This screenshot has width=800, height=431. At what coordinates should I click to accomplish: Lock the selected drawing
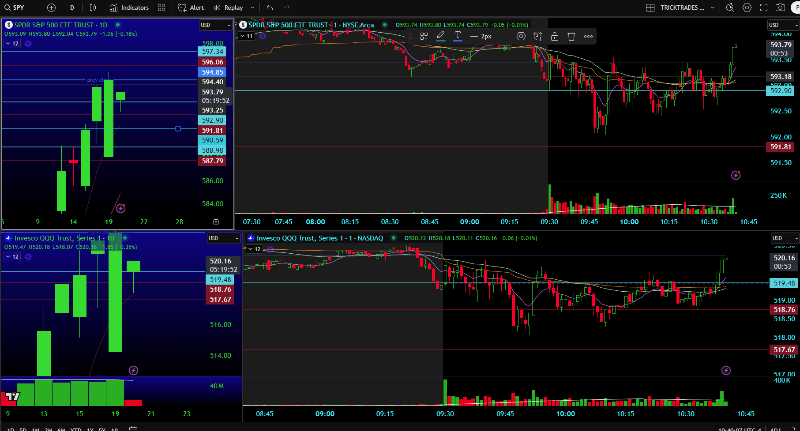coord(555,36)
